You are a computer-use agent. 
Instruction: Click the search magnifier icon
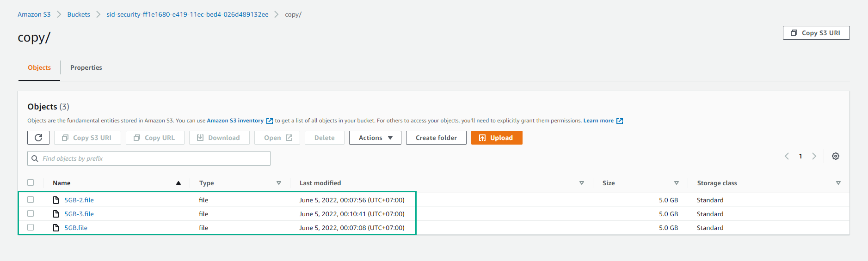(x=35, y=158)
